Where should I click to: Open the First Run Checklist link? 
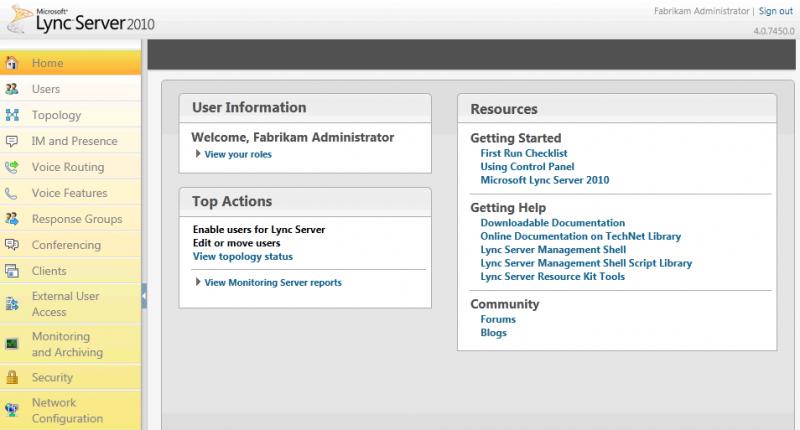(x=523, y=153)
